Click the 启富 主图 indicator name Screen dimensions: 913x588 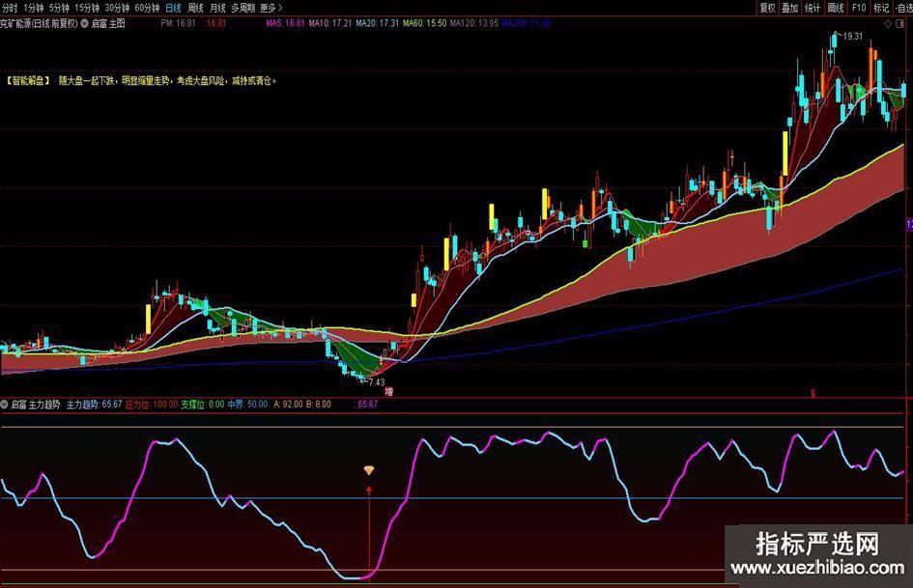click(x=108, y=23)
